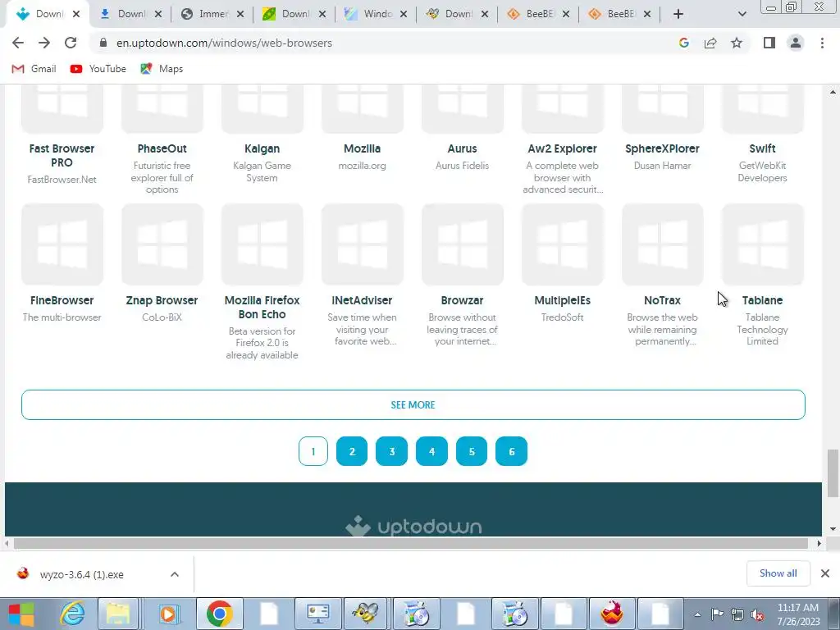Screen dimensions: 840x630
Task: Reload the page with the refresh icon
Action: coord(71,43)
